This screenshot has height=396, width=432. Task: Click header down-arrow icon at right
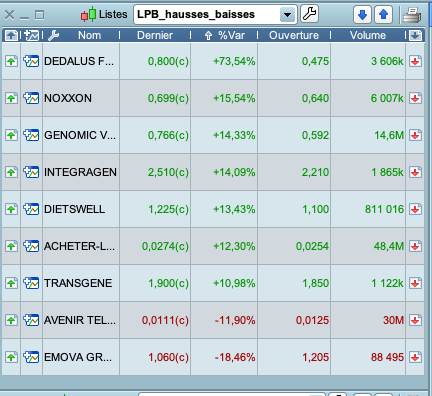click(x=415, y=35)
